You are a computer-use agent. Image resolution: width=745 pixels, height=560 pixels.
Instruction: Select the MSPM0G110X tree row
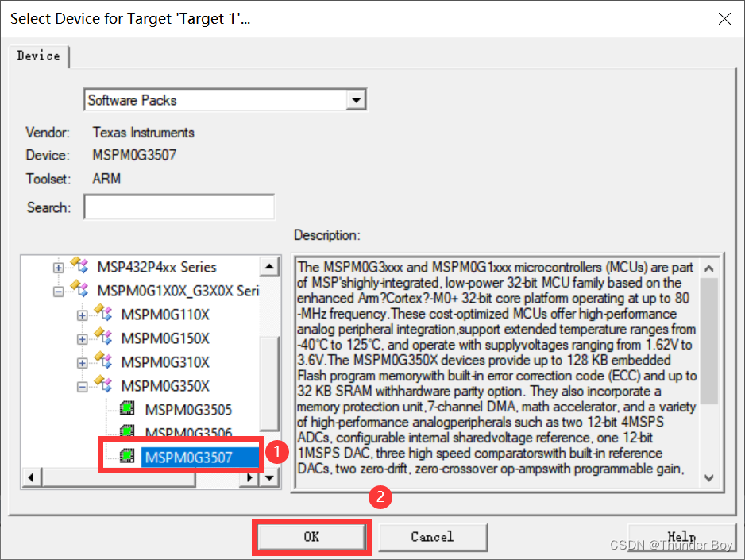point(165,315)
